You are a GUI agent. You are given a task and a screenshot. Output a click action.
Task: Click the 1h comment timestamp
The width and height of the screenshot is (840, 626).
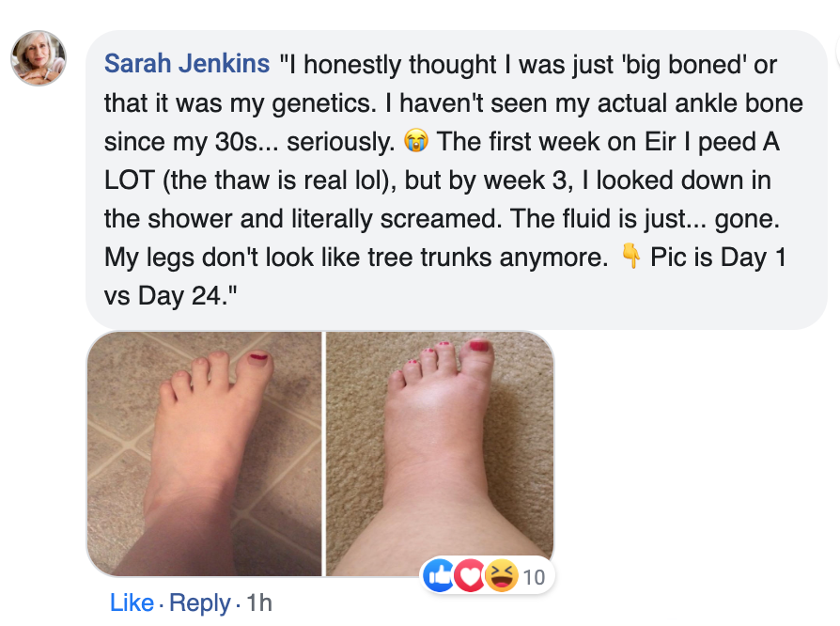257,603
